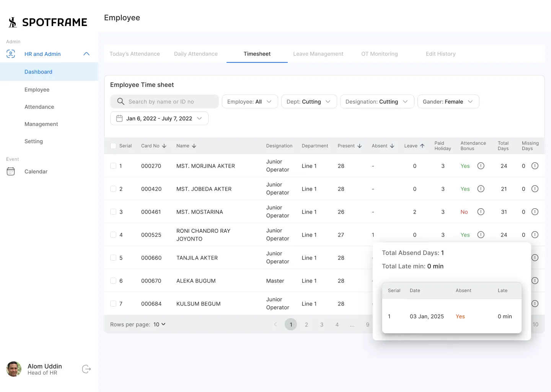This screenshot has width=551, height=392.
Task: Open the date range picker Jan 6 - July 7
Action: [x=159, y=118]
